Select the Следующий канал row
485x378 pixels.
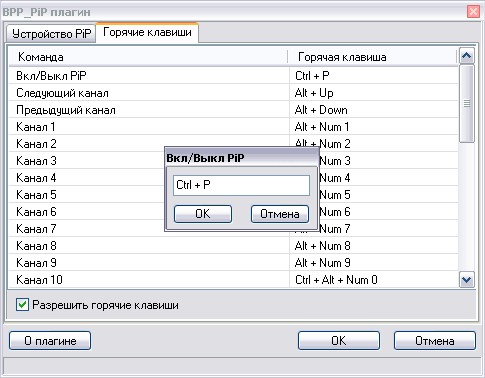click(x=233, y=93)
